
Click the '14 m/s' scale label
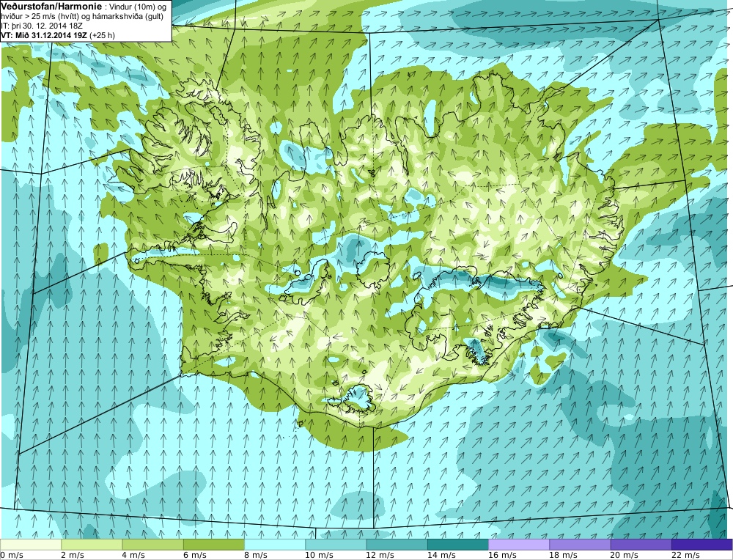(441, 555)
